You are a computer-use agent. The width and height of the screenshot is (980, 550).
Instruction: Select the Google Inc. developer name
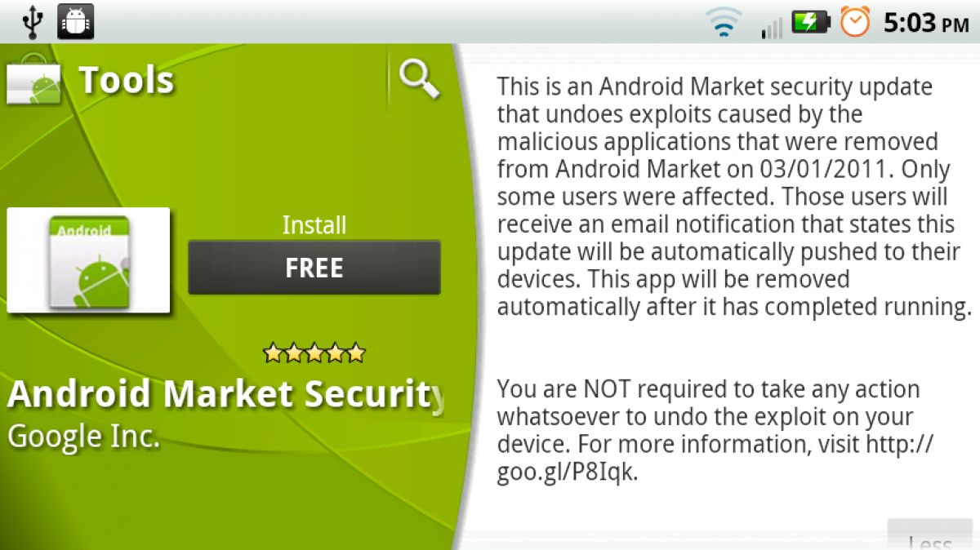click(x=84, y=437)
